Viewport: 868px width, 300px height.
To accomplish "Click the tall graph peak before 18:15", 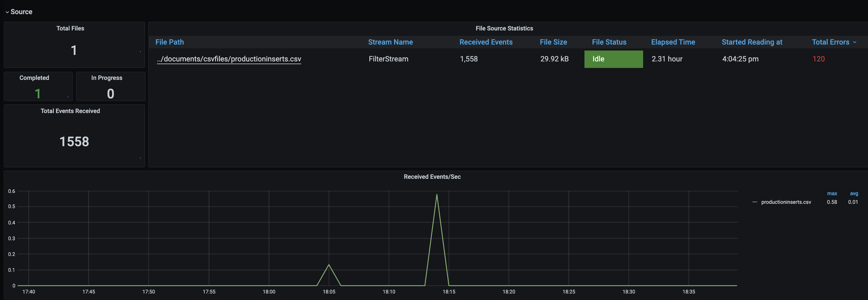I will pos(437,195).
